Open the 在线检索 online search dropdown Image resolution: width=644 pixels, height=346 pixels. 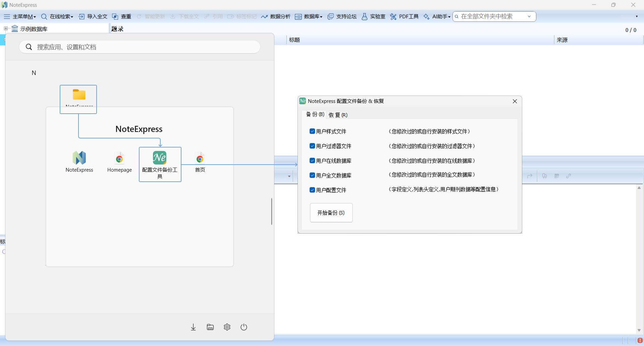pos(57,16)
